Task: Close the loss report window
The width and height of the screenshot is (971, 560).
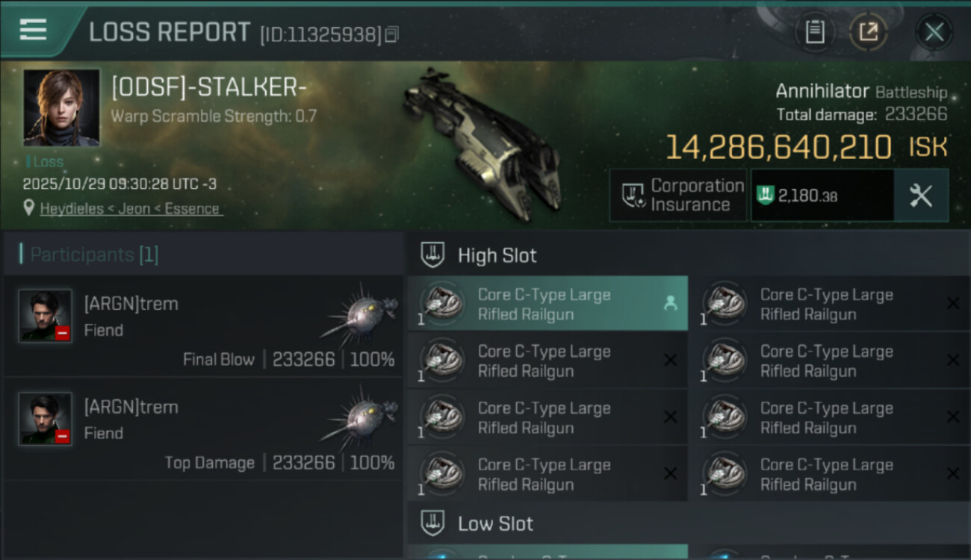Action: 934,32
